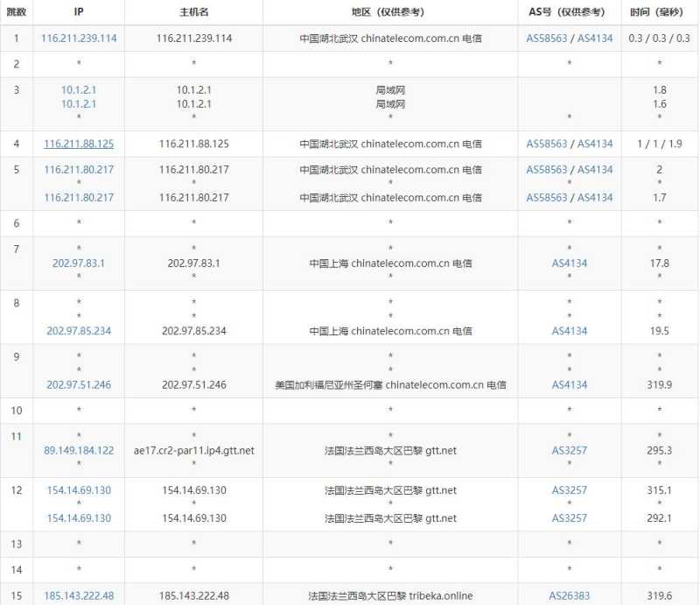
Task: Select the 跳数 column header
Action: pos(17,12)
